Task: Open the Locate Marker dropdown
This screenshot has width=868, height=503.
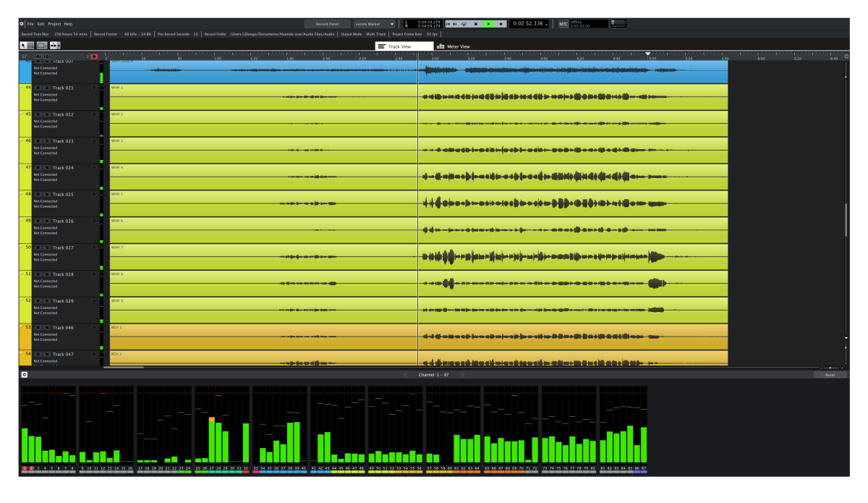Action: (375, 24)
